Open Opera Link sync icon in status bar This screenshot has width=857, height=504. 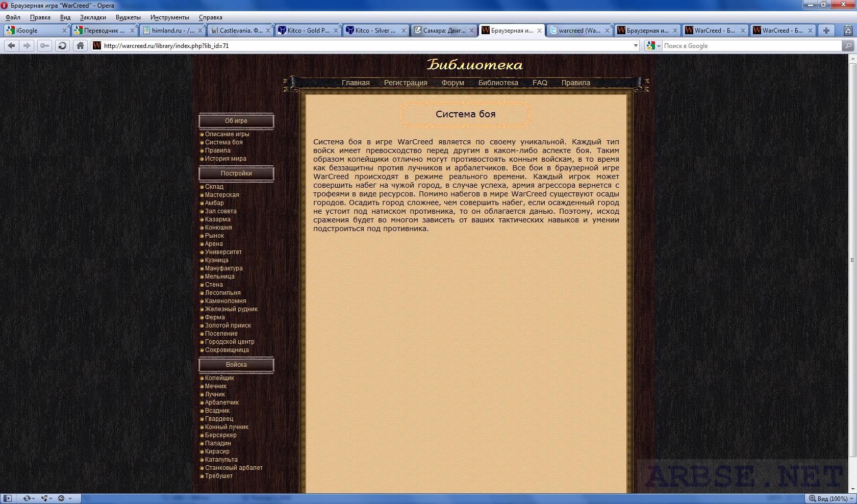(x=27, y=498)
